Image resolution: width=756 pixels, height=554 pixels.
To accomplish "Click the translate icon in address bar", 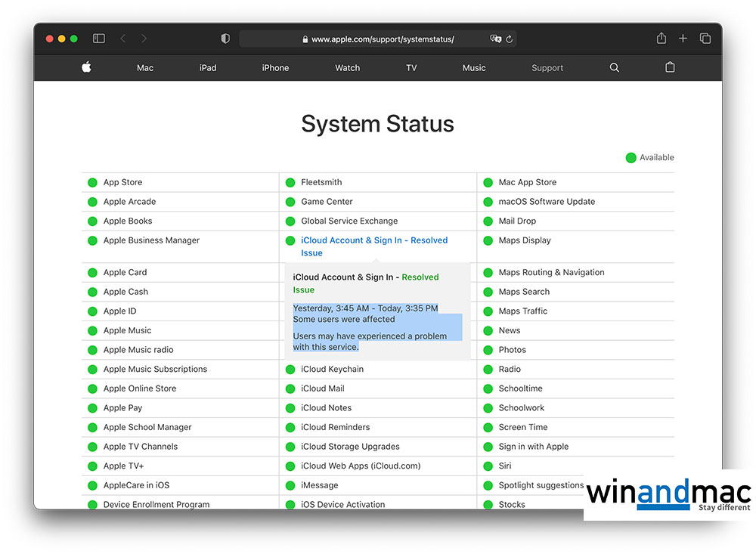I will (495, 39).
